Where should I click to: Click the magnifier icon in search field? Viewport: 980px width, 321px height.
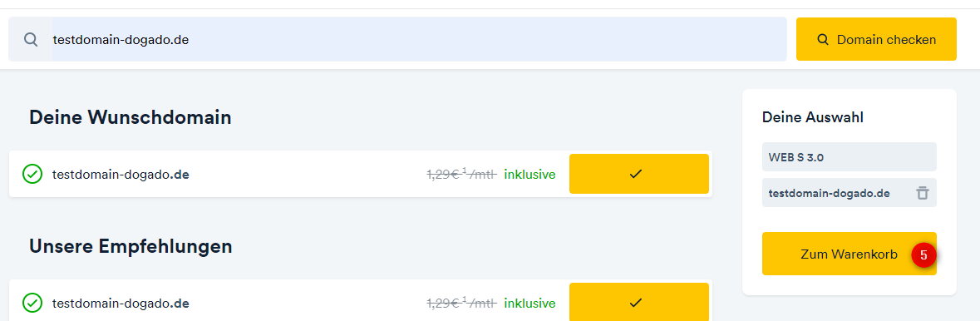pos(31,39)
